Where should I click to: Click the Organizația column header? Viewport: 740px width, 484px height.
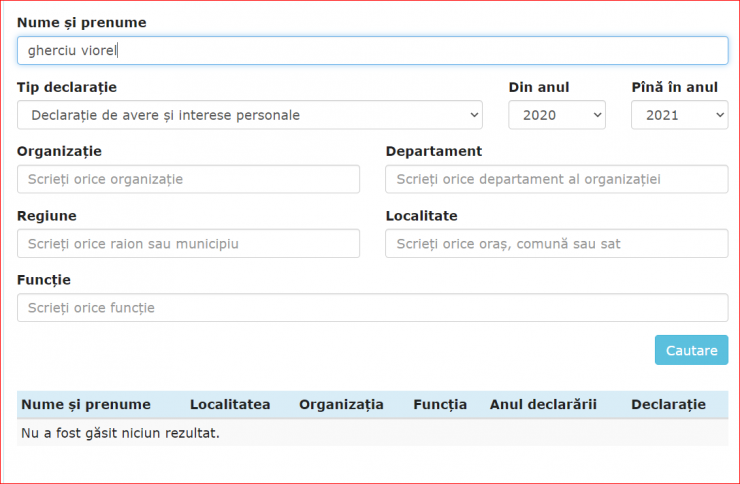[341, 404]
